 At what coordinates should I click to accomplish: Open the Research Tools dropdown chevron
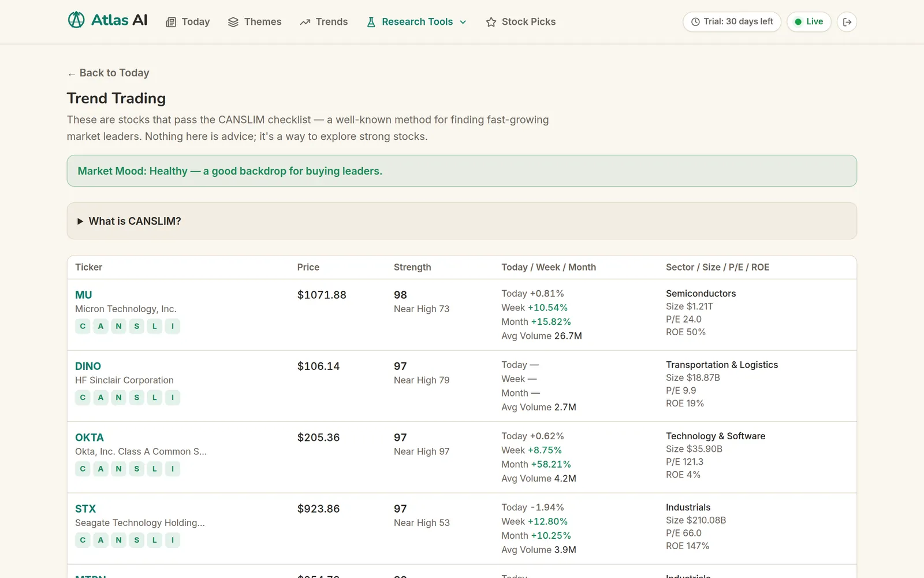coord(463,22)
